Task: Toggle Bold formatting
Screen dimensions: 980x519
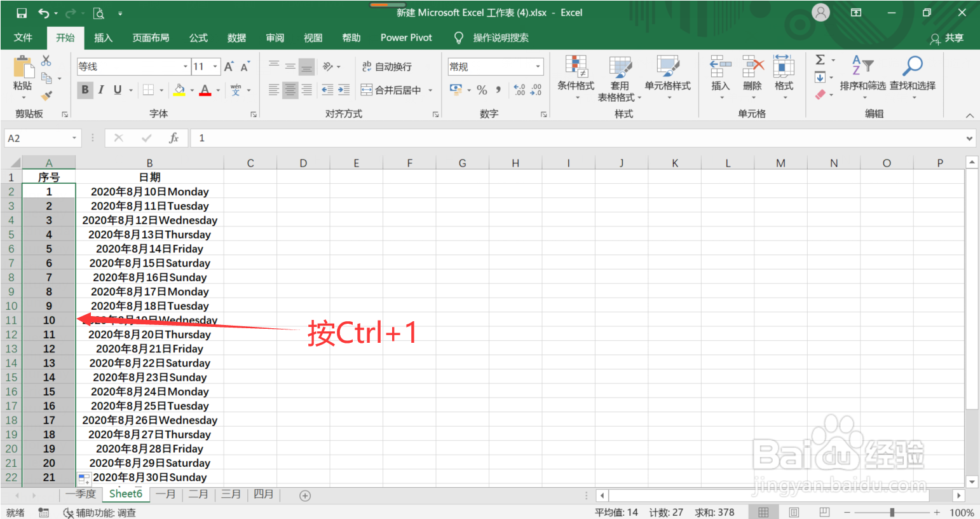Action: click(x=85, y=90)
